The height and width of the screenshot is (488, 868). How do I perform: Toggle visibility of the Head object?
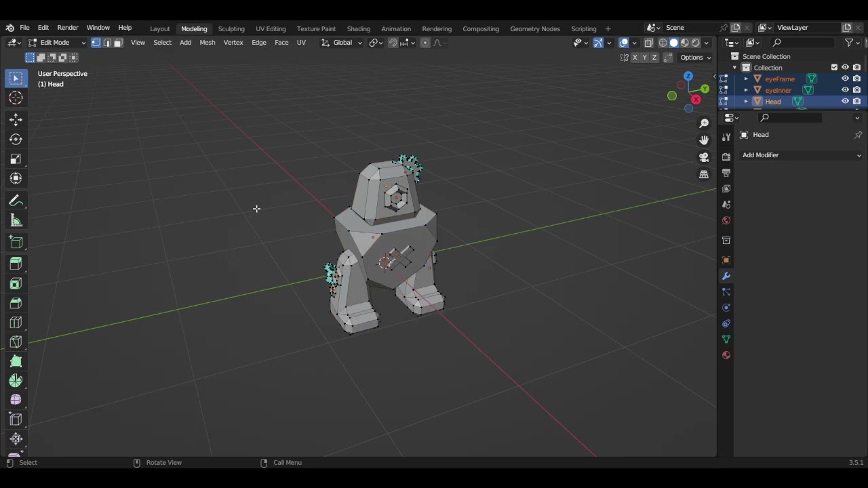tap(845, 101)
